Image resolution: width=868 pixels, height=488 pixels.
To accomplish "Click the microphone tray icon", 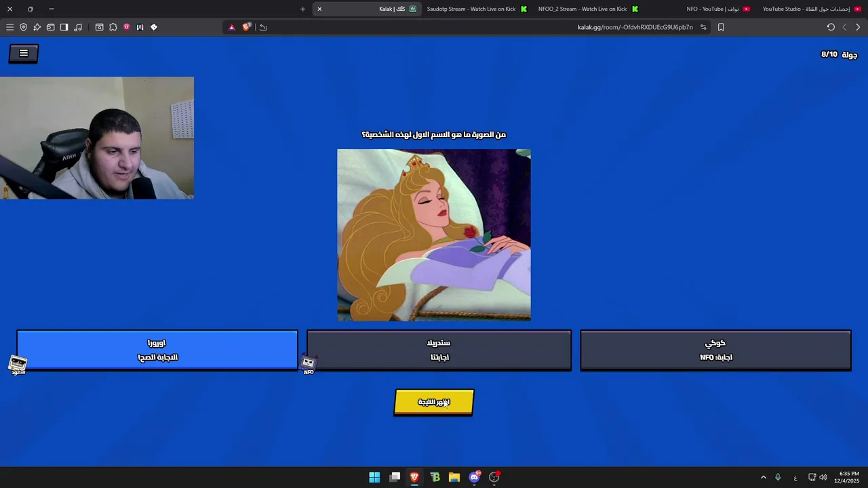I will point(778,477).
